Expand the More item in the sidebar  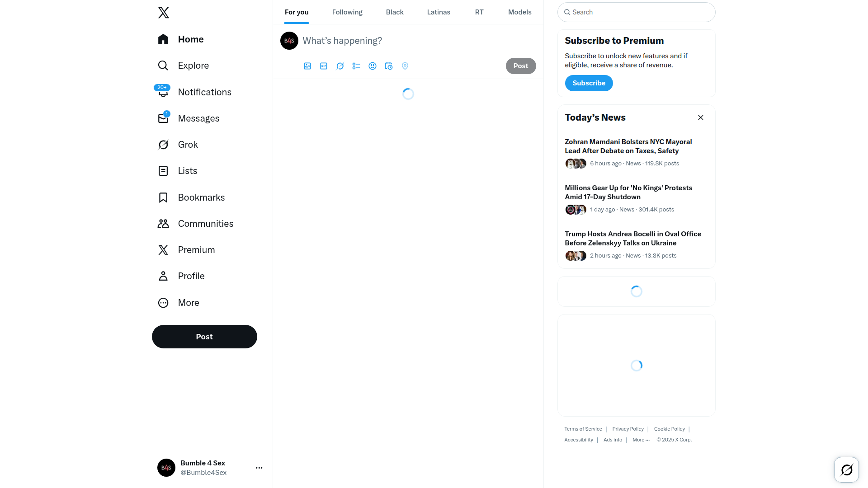(179, 303)
